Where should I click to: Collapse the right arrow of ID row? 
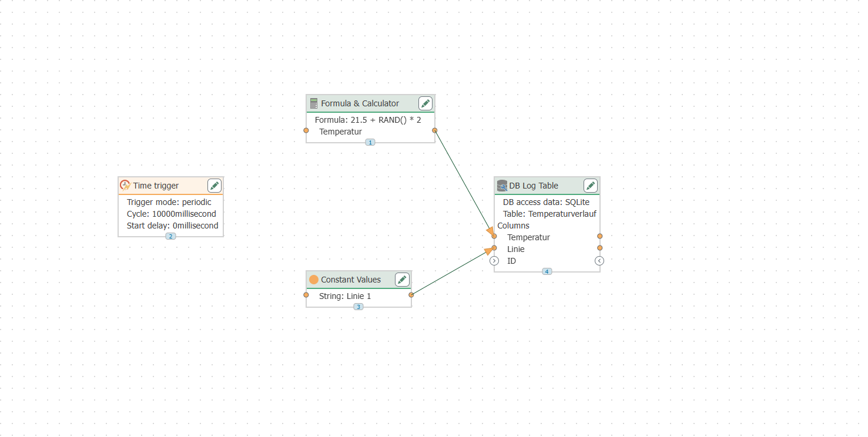point(599,261)
